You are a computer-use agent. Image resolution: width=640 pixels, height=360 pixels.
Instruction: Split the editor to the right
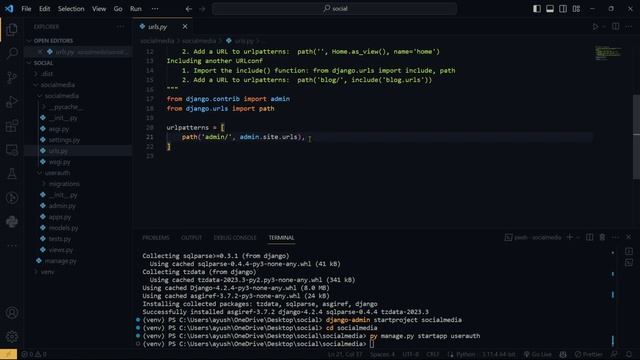coord(616,27)
